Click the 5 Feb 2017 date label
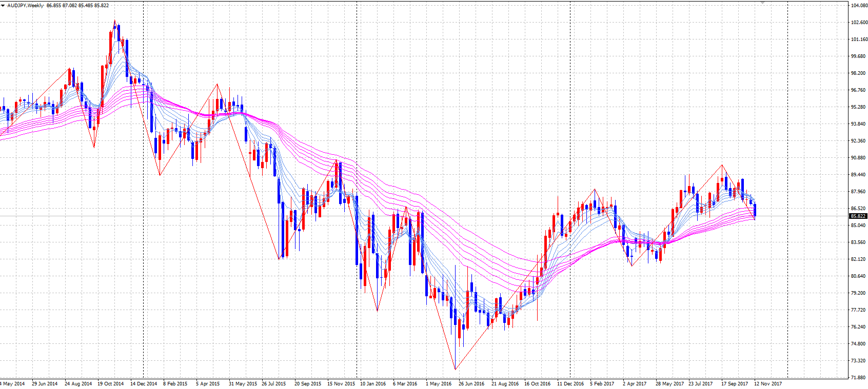Screen dimensions: 868x389 (x=602, y=384)
